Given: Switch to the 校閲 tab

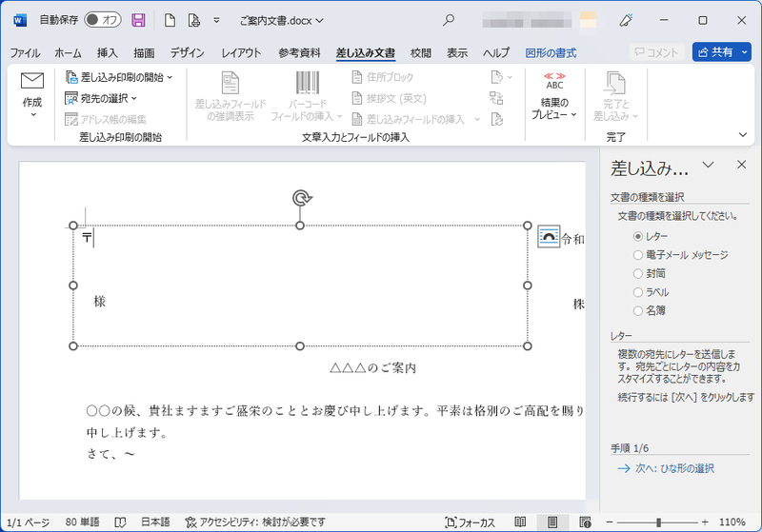Looking at the screenshot, I should [x=420, y=52].
